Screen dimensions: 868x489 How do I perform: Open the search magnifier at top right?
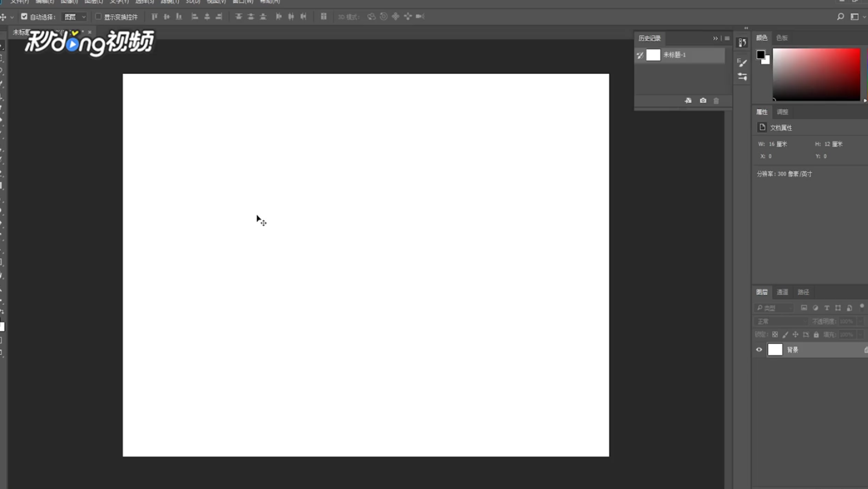841,16
